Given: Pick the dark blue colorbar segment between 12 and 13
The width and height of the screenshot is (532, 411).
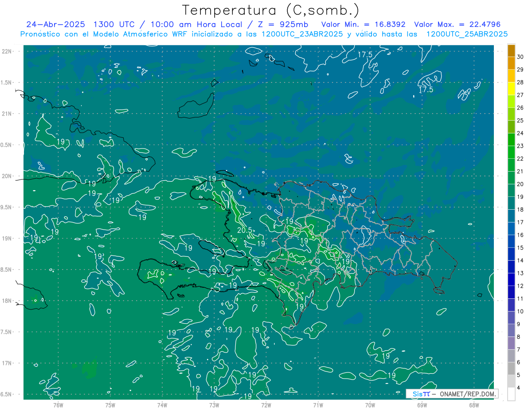Looking at the screenshot, I should 511,279.
